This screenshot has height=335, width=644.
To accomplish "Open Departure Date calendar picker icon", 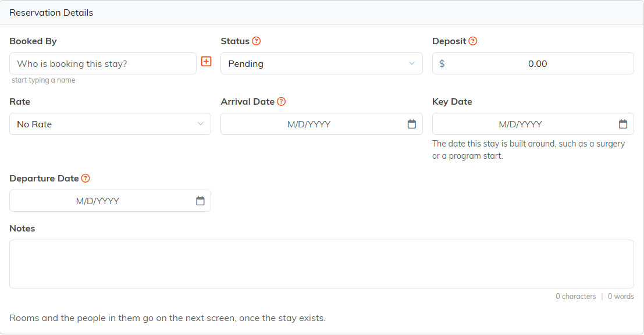I will tap(200, 201).
